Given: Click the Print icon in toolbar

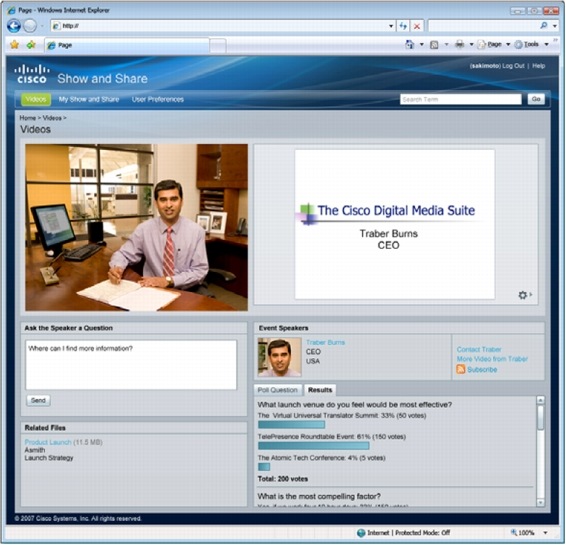Looking at the screenshot, I should point(460,44).
